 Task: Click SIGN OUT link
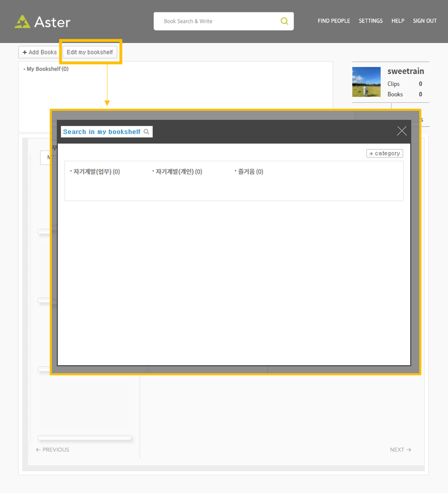pyautogui.click(x=425, y=21)
